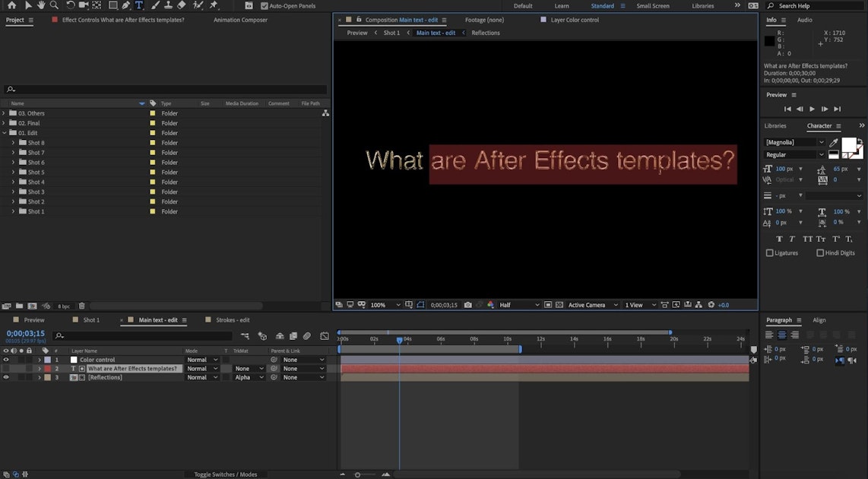Enable Ligatures in the Character panel

(769, 252)
